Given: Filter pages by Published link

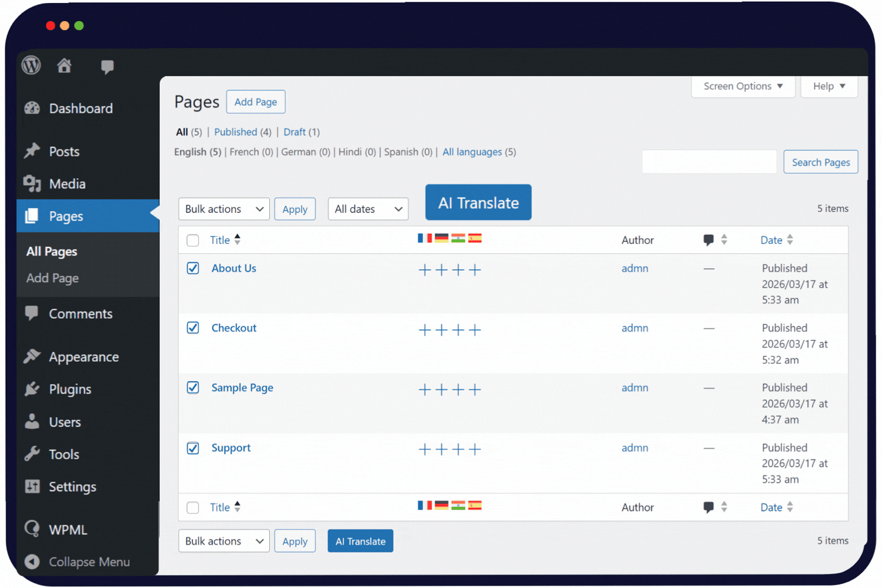Looking at the screenshot, I should (x=235, y=132).
